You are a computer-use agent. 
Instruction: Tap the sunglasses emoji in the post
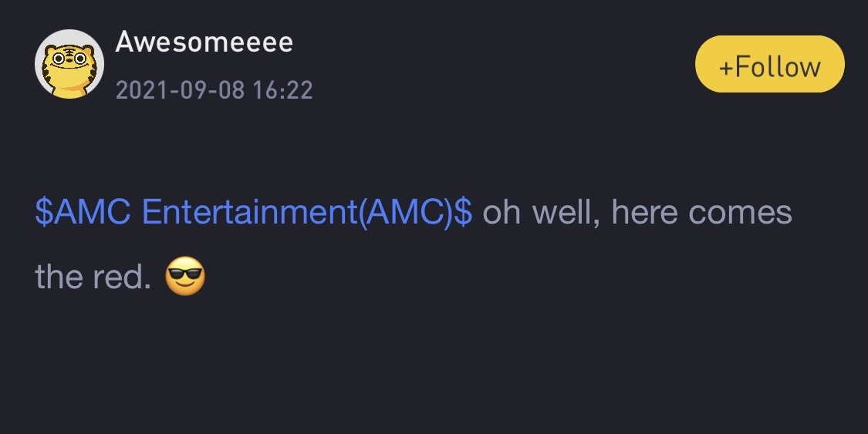(x=185, y=276)
